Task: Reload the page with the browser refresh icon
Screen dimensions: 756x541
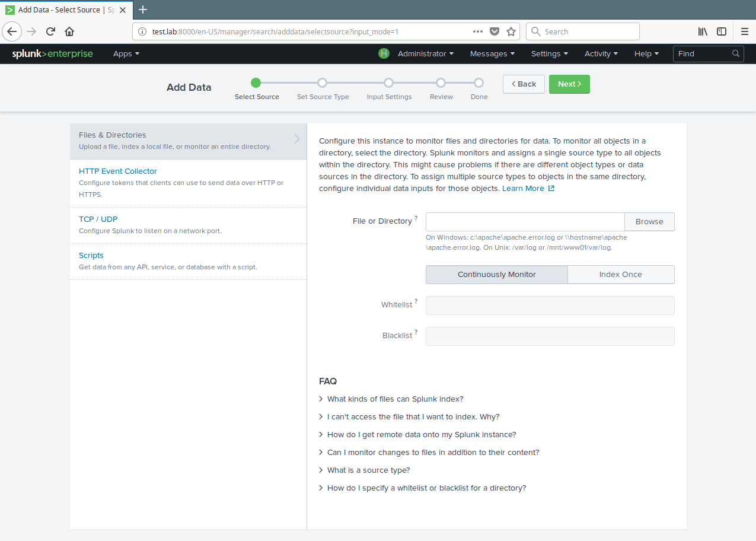Action: click(50, 31)
